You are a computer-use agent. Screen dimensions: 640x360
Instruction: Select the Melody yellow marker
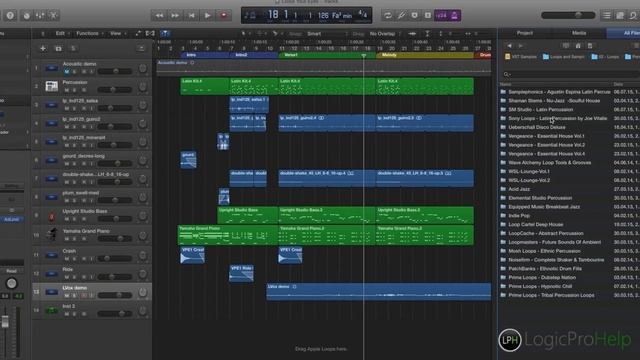pyautogui.click(x=424, y=55)
